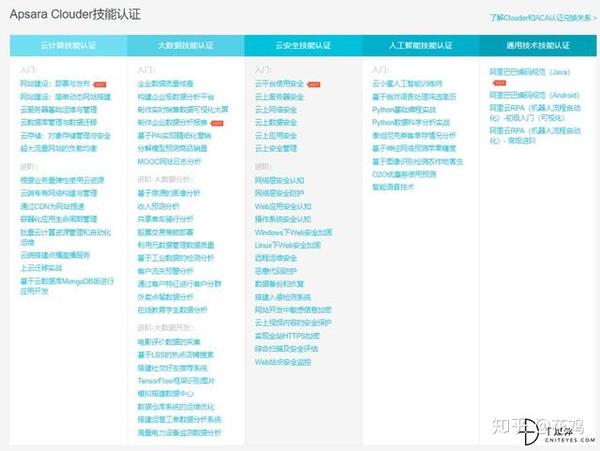Open 模拟搭建数据中心 link
The height and width of the screenshot is (451, 600).
[165, 394]
